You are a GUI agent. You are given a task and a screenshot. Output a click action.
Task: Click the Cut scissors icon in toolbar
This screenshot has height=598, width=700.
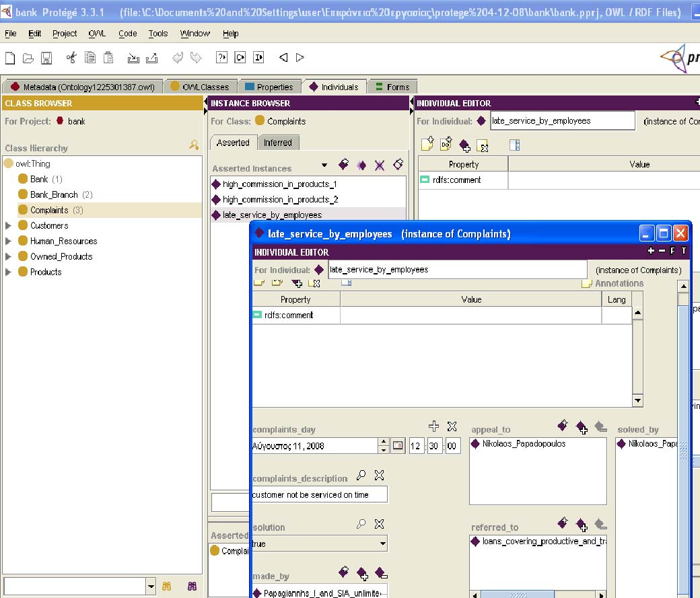[x=71, y=58]
